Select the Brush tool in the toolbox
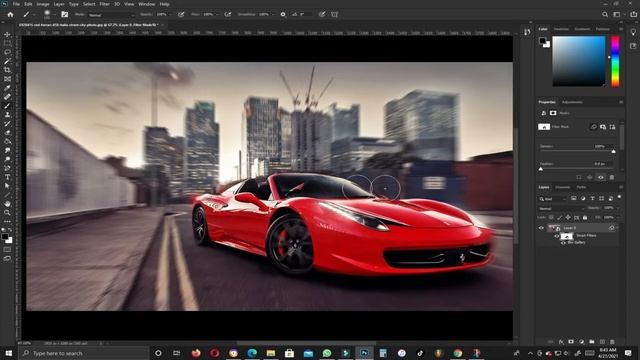Viewport: 640px width, 360px height. (7, 106)
